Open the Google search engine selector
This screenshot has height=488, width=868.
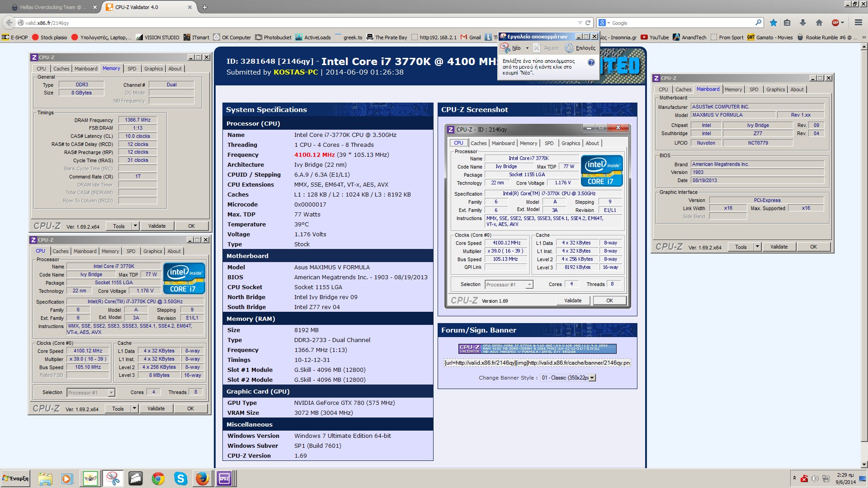[x=604, y=23]
